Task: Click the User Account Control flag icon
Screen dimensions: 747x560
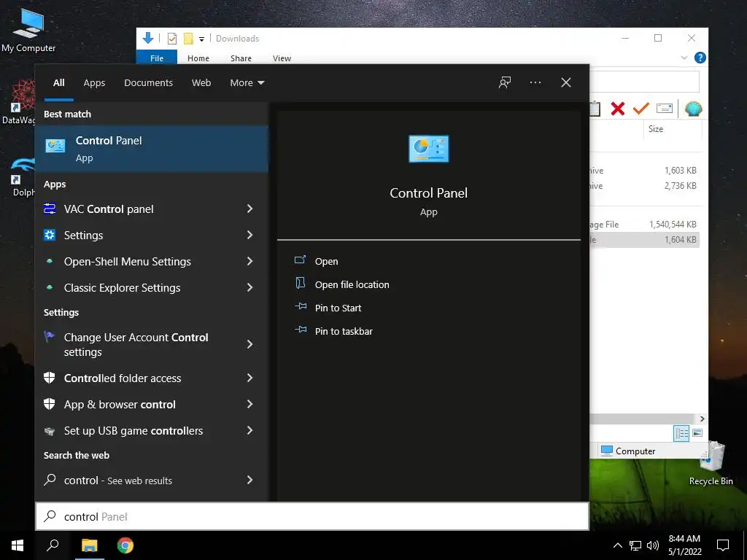Action: pyautogui.click(x=50, y=337)
